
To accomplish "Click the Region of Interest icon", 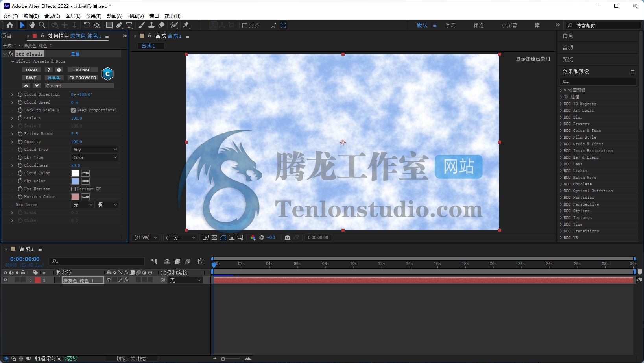I will pyautogui.click(x=232, y=237).
